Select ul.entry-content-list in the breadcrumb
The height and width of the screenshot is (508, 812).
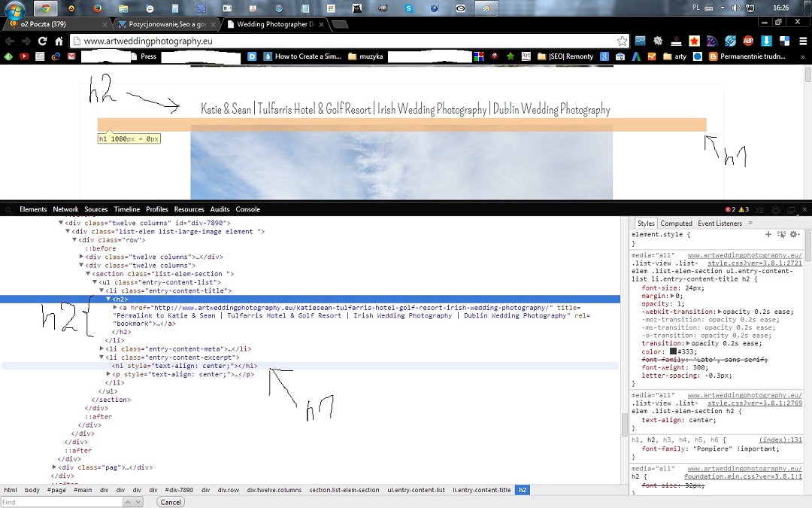[x=416, y=490]
